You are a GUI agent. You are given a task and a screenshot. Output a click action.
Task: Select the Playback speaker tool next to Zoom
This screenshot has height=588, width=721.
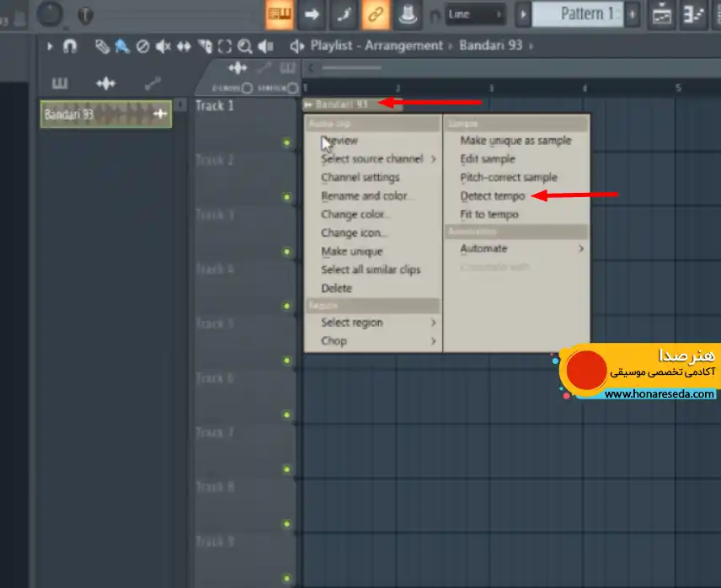(x=265, y=46)
